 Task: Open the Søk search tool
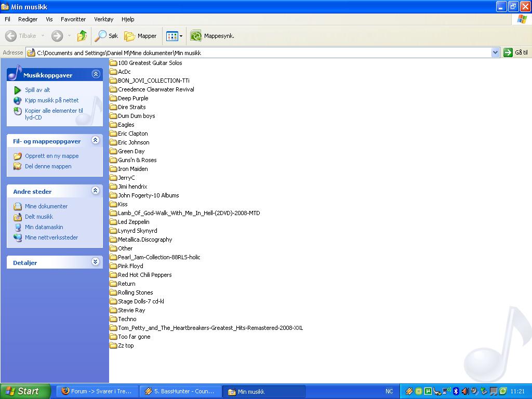106,36
